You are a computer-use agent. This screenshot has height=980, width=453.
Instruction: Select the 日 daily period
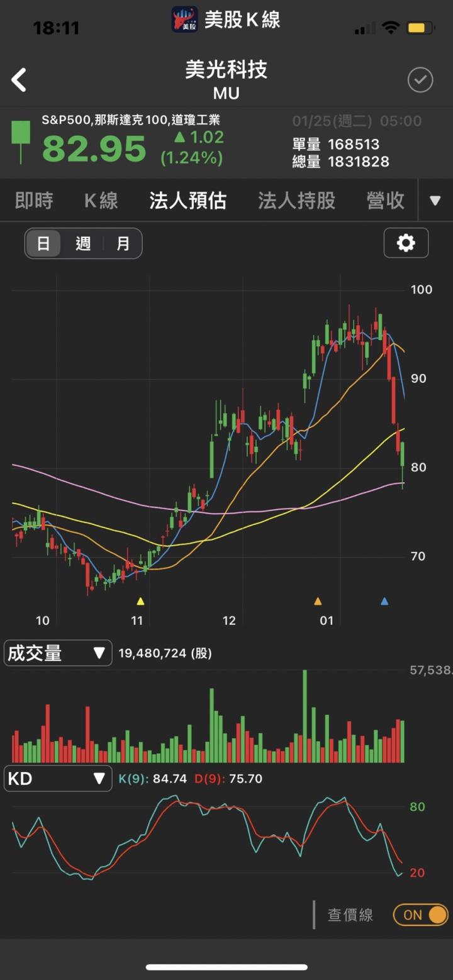[43, 243]
